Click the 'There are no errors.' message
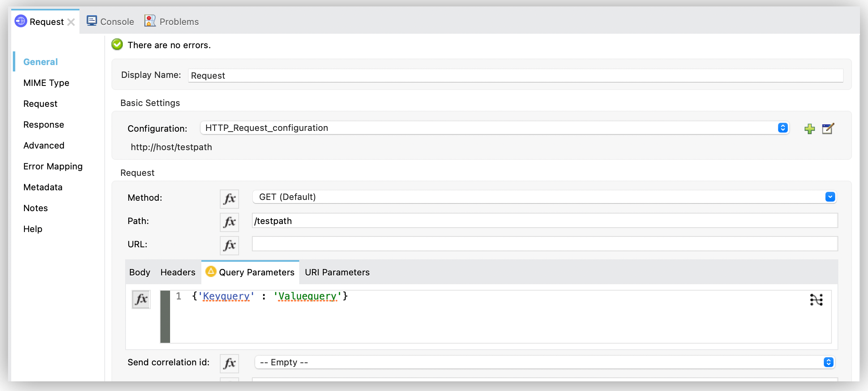Screen dimensions: 868x391 click(x=169, y=45)
